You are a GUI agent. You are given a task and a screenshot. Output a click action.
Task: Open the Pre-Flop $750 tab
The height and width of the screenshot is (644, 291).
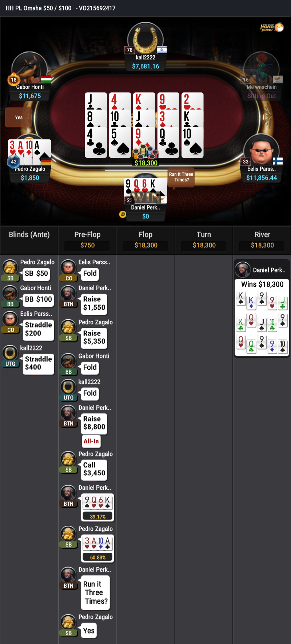pos(87,240)
